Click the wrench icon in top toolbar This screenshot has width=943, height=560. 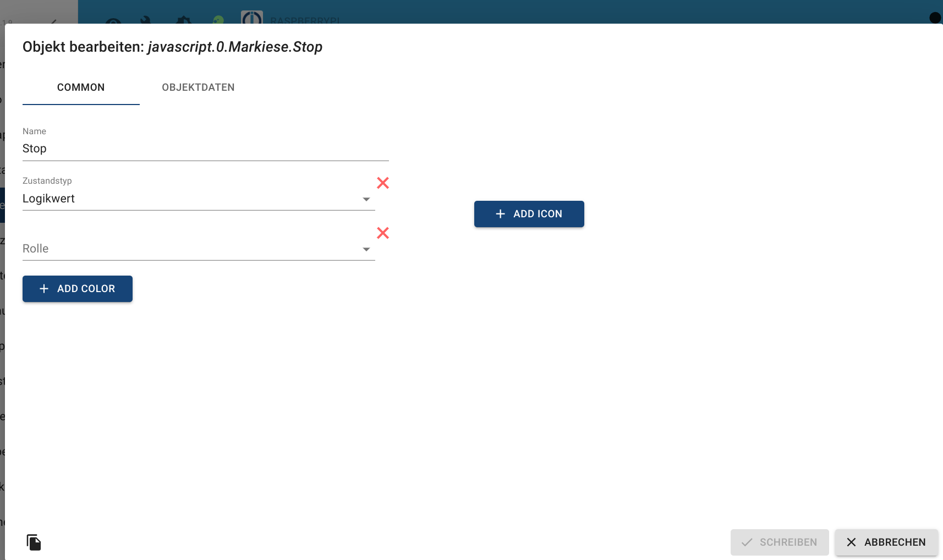(146, 20)
